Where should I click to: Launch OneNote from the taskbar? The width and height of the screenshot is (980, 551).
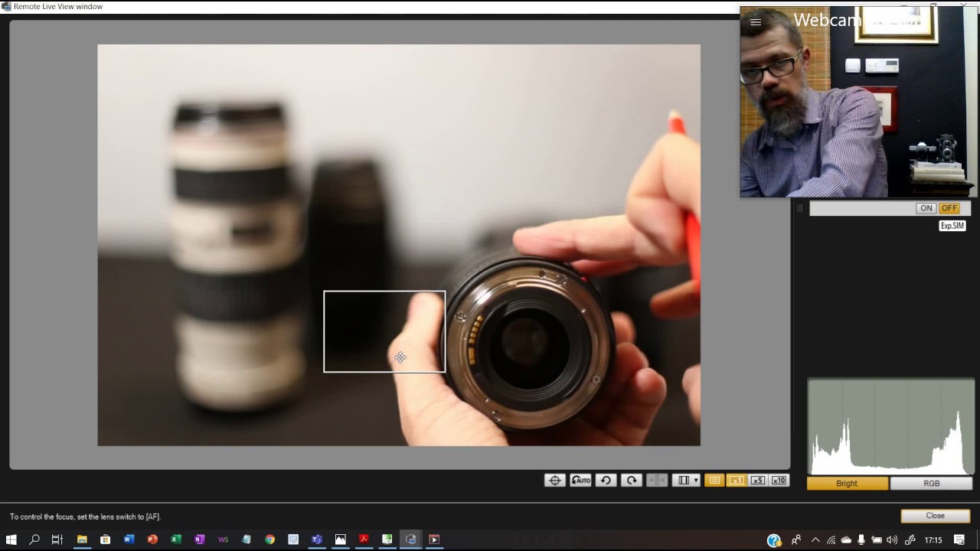(x=199, y=540)
